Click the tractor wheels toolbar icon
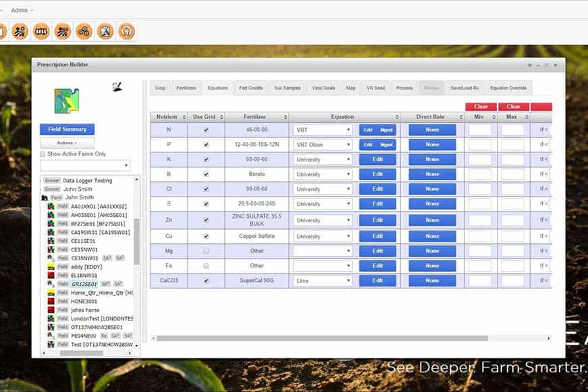 83,31
